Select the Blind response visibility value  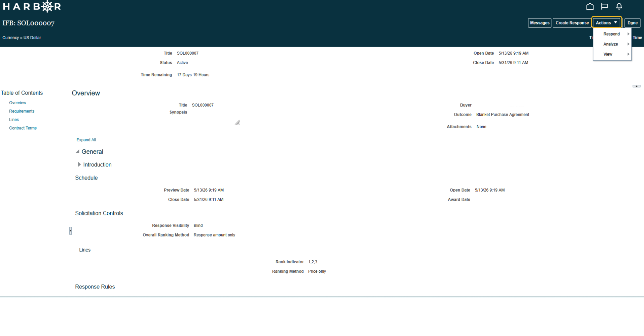(198, 225)
